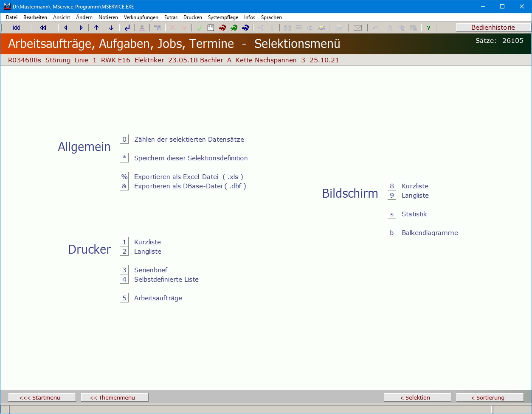Click the < Sortierung button
Image resolution: width=532 pixels, height=414 pixels.
(x=490, y=397)
